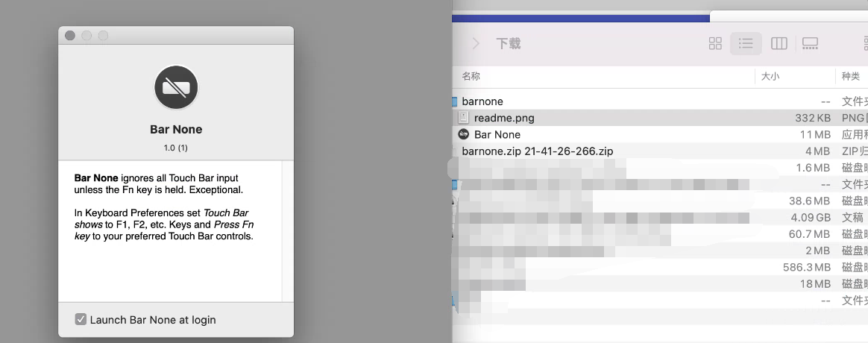
Task: Click the Bar None app icon in Finder list
Action: 463,134
